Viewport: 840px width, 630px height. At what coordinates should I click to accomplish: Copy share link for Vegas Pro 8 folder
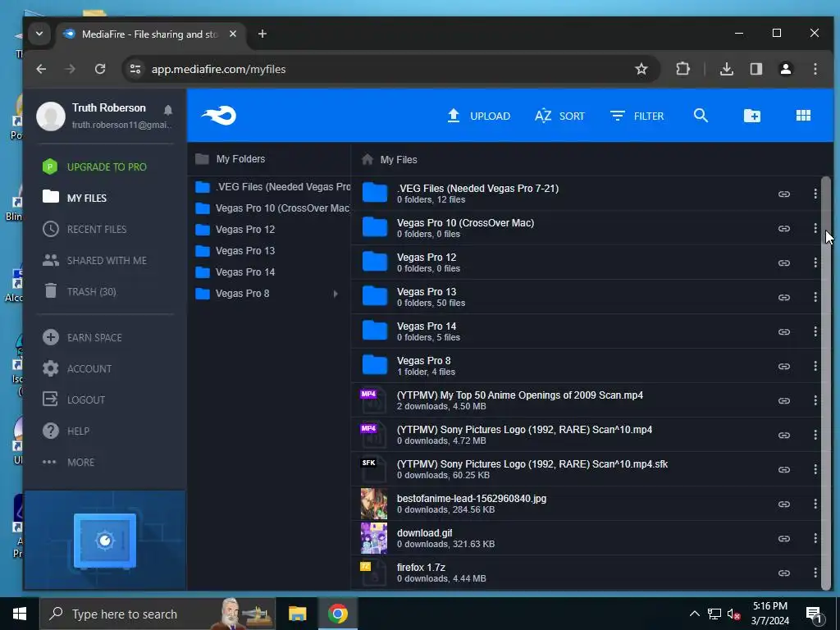(783, 367)
